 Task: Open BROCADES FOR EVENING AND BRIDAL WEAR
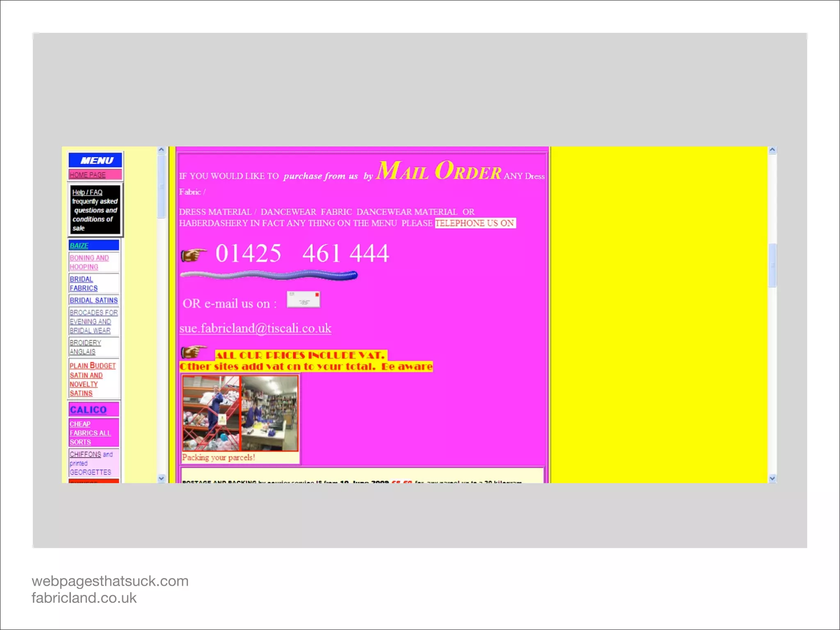[x=94, y=322]
